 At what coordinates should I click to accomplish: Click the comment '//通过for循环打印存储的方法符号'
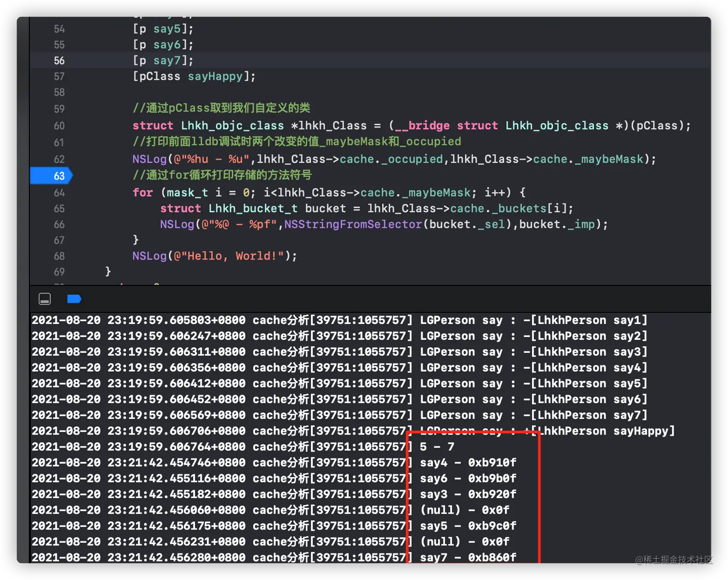[222, 175]
